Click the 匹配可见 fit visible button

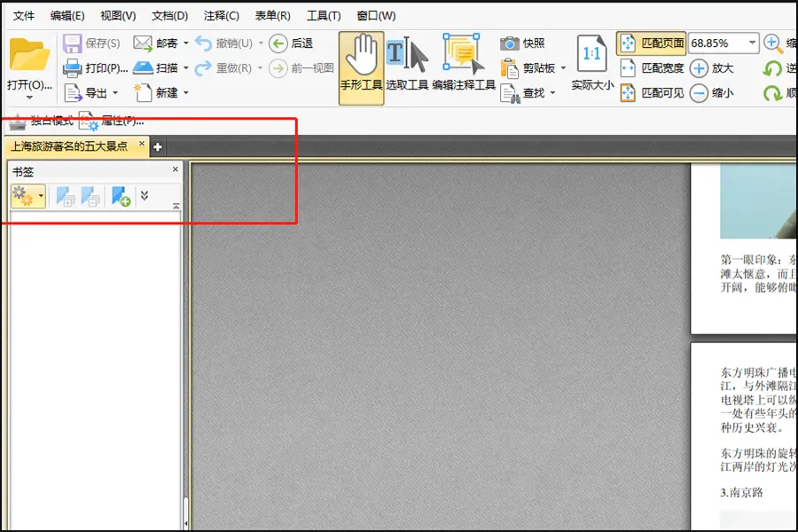(x=652, y=92)
